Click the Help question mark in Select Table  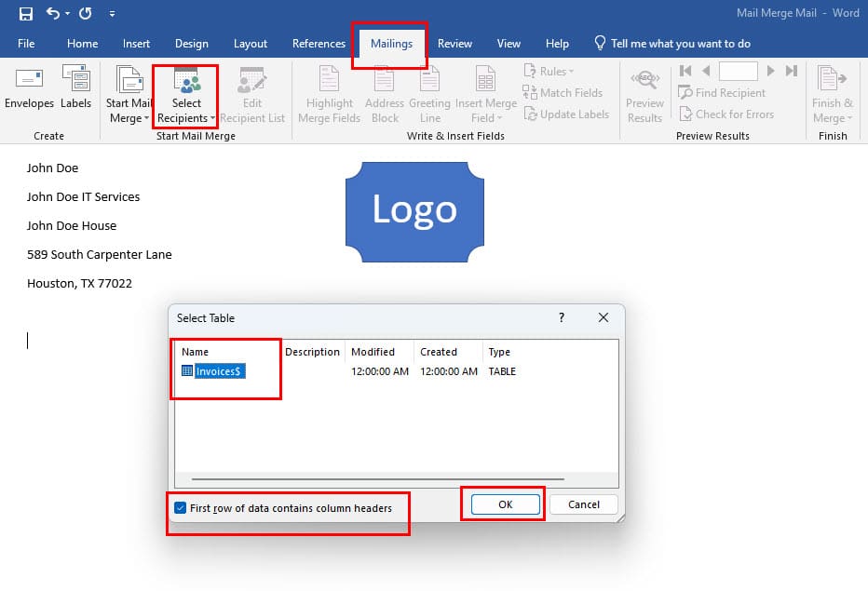tap(562, 317)
